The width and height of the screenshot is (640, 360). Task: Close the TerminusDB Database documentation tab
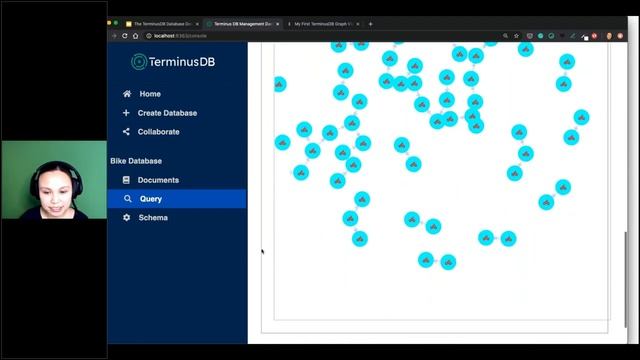[197, 24]
